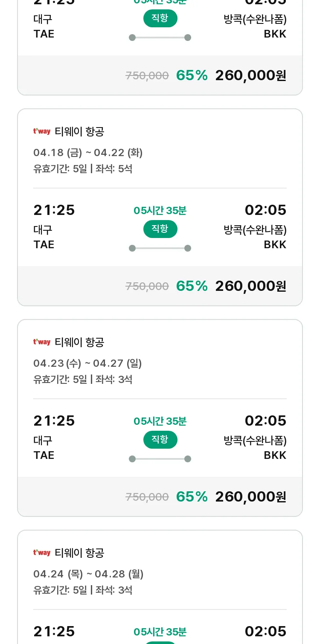Tap the 직항 badge on the top flight card
This screenshot has height=644, width=320.
click(160, 18)
